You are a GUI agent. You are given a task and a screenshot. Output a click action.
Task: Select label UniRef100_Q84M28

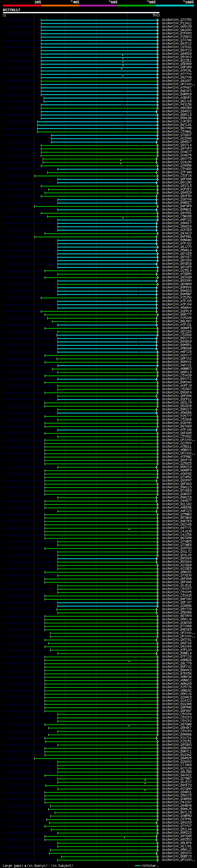tap(176, 54)
